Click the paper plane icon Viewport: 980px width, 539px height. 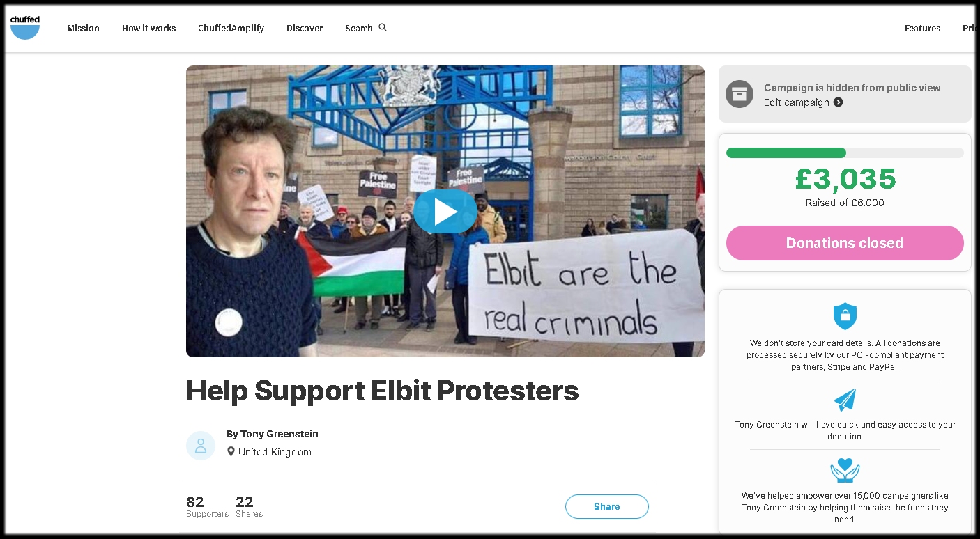click(x=845, y=400)
